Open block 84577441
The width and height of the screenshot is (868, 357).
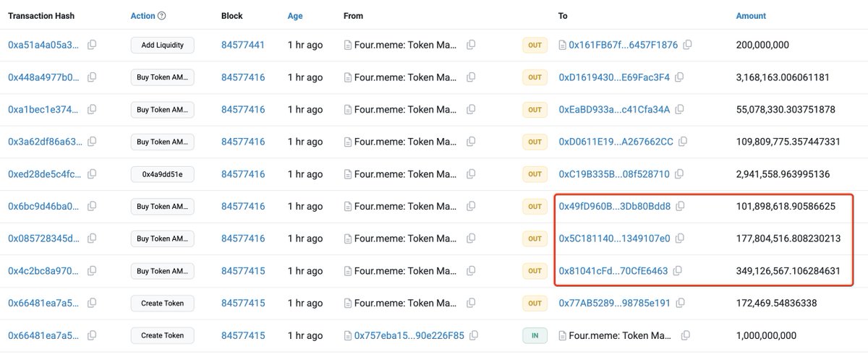[243, 45]
